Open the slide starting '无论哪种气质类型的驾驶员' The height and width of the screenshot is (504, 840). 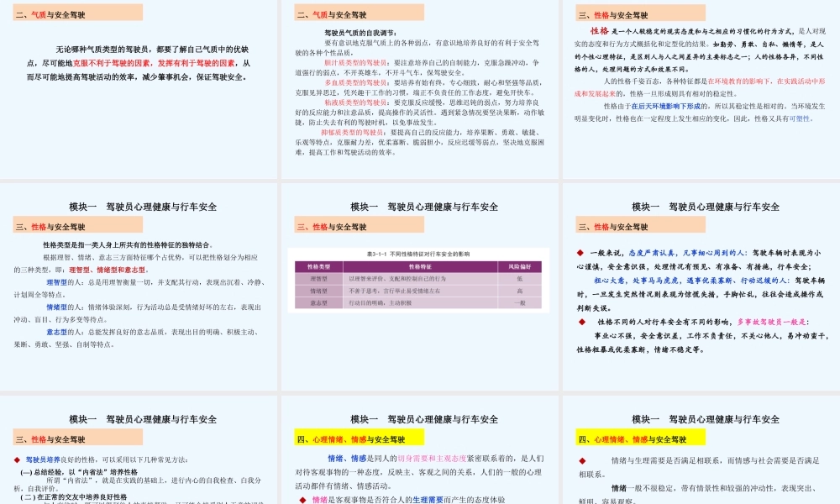coord(139,88)
